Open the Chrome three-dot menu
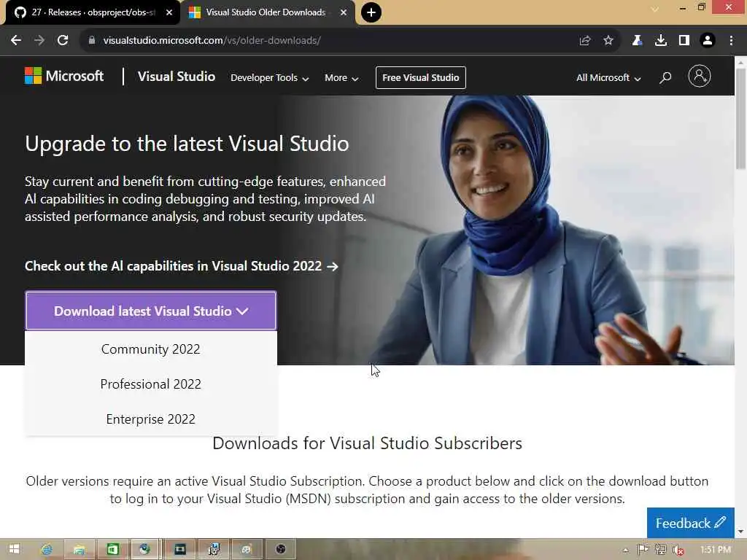The width and height of the screenshot is (747, 560). 731,41
